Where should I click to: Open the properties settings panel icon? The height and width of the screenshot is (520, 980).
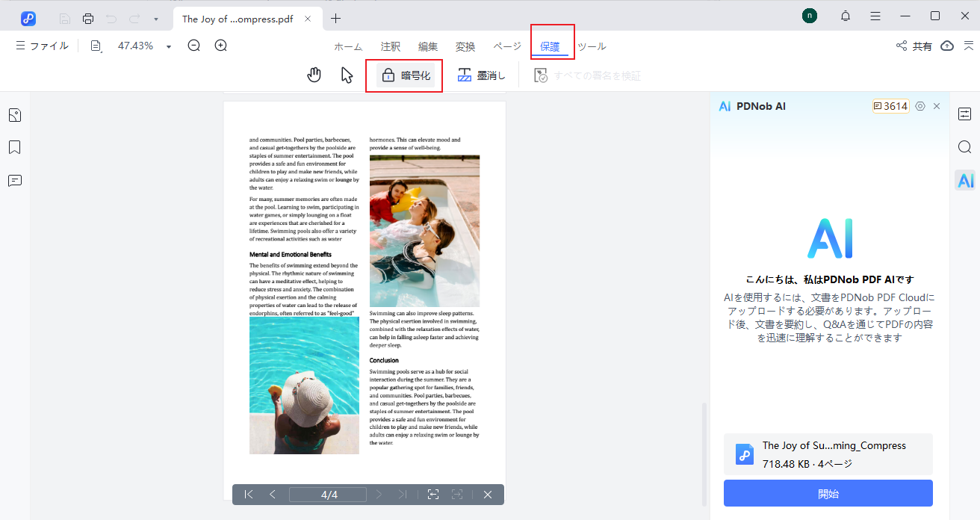(965, 114)
